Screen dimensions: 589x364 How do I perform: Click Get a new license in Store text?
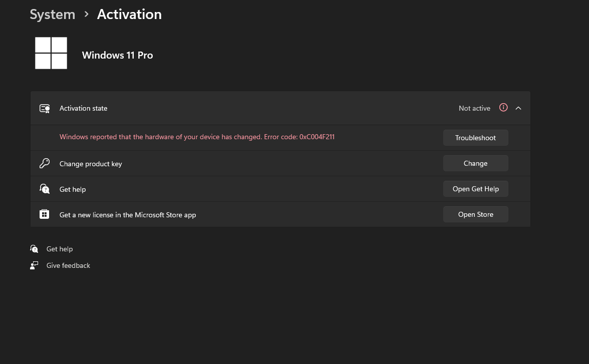tap(128, 215)
